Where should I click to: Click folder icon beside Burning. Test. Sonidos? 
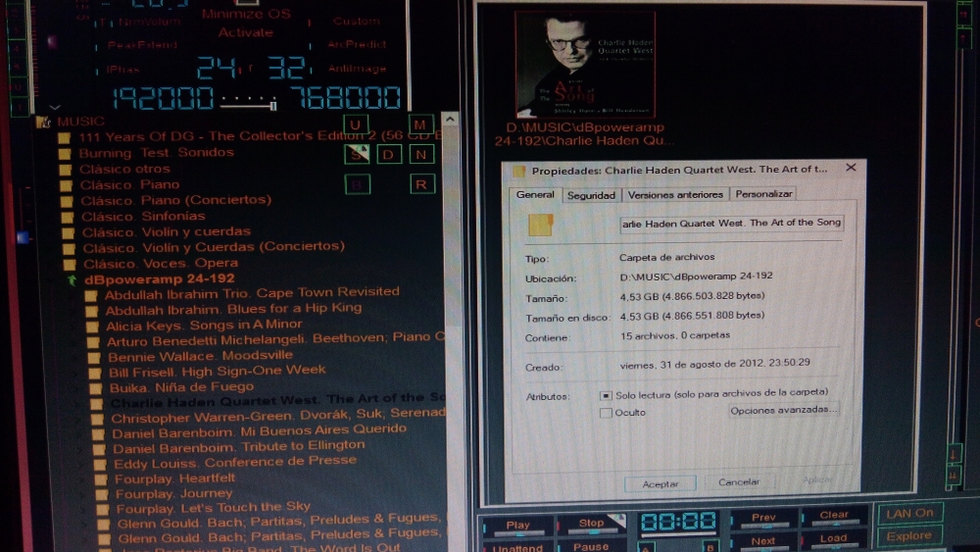[x=65, y=153]
